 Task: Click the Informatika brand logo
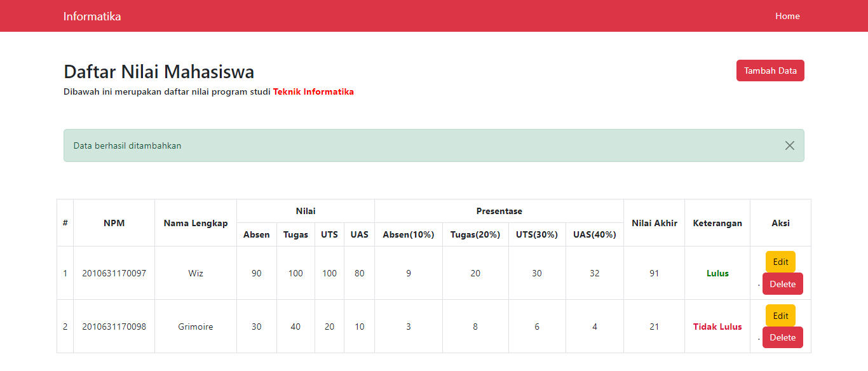[92, 16]
